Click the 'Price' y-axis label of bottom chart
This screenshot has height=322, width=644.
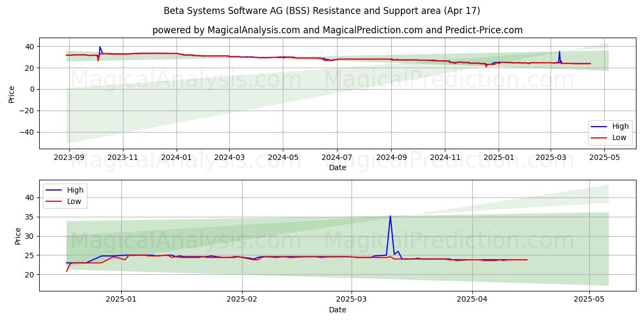pyautogui.click(x=18, y=236)
